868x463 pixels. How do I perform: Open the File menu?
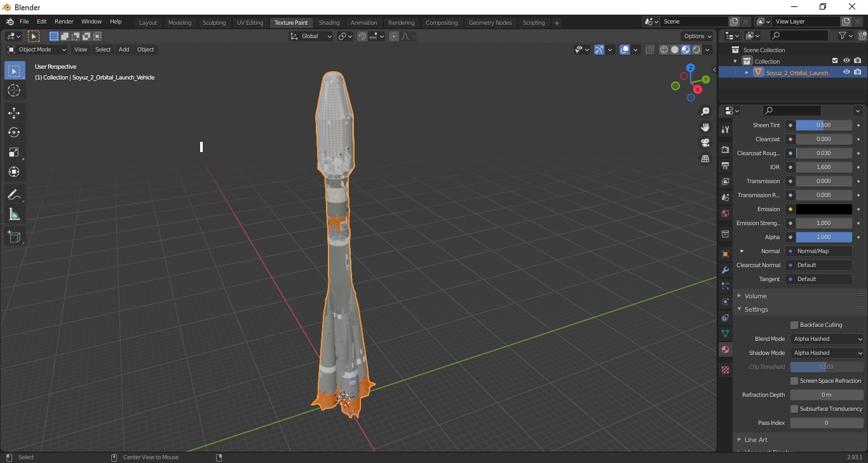24,22
